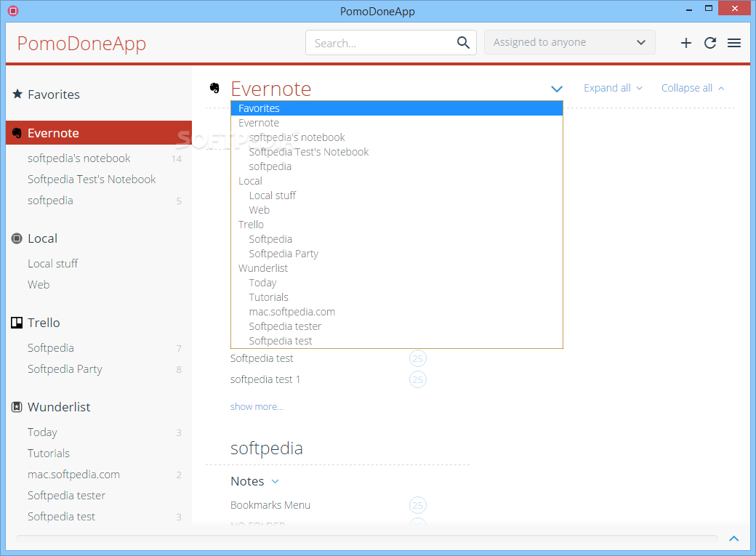This screenshot has width=756, height=556.
Task: Select the Trello header in sidebar
Action: pos(44,323)
